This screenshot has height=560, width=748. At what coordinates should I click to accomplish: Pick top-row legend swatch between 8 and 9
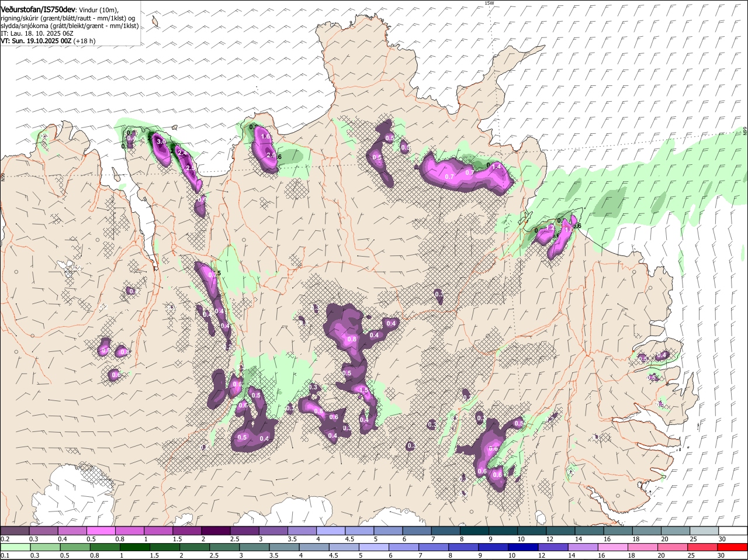474,531
